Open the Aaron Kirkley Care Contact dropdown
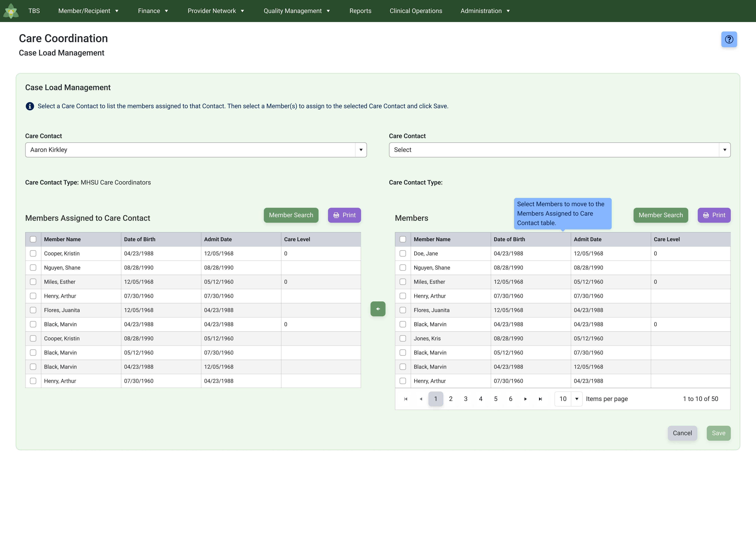The height and width of the screenshot is (543, 756). click(x=196, y=150)
